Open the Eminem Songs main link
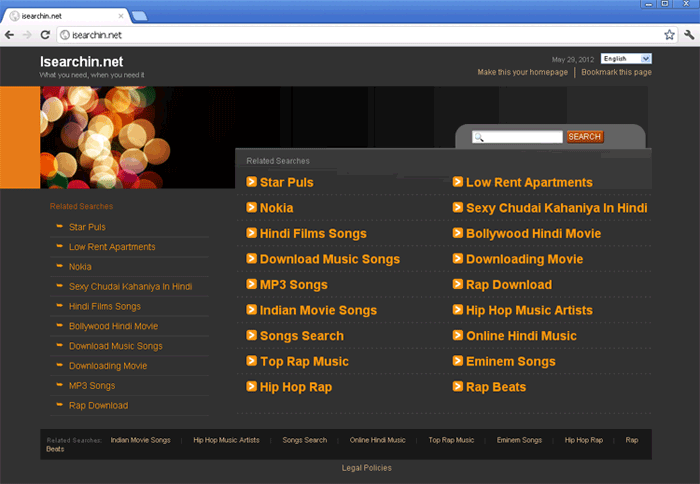 pyautogui.click(x=510, y=361)
